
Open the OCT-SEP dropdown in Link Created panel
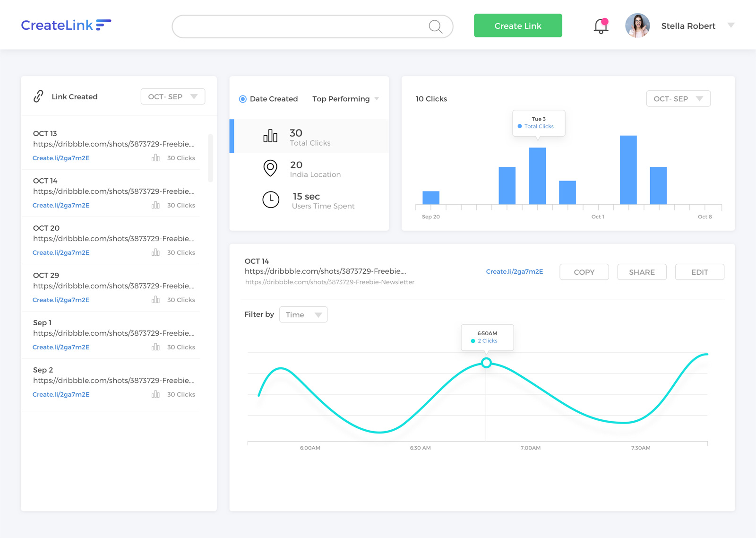[172, 96]
